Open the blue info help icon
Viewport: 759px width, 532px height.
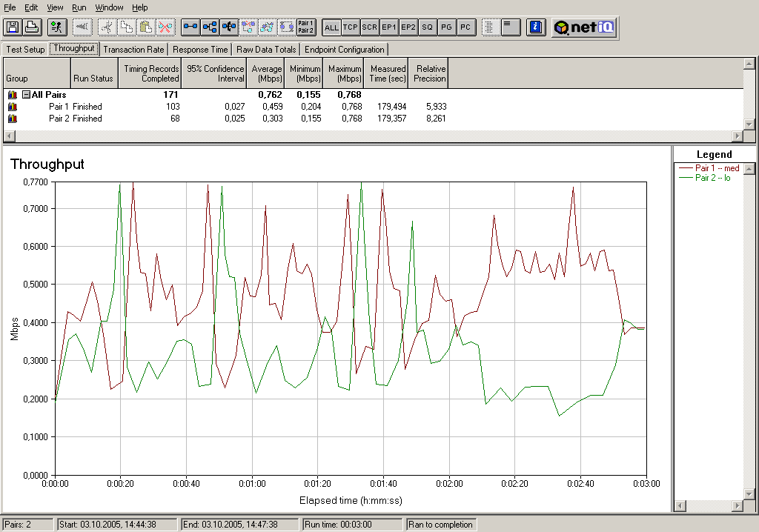click(536, 27)
